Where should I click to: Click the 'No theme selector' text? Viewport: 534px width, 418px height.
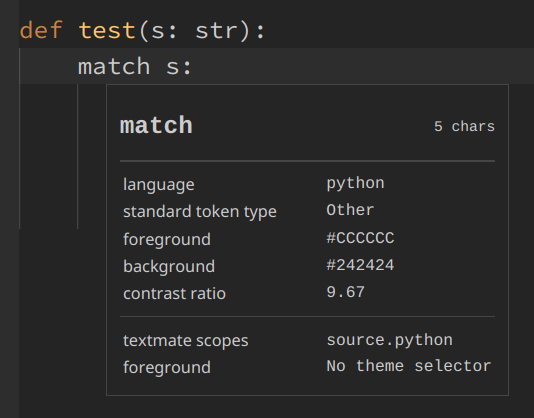pos(409,366)
